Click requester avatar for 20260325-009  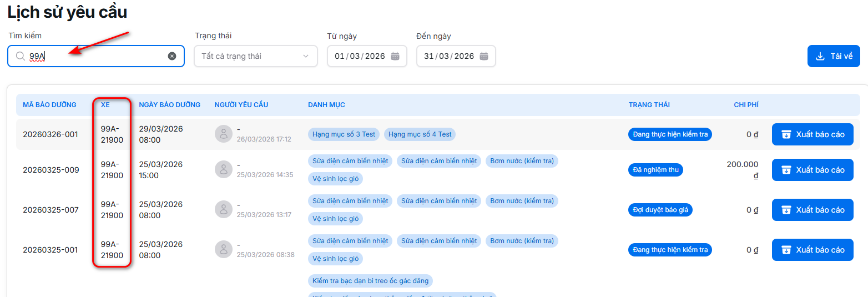[x=223, y=169]
